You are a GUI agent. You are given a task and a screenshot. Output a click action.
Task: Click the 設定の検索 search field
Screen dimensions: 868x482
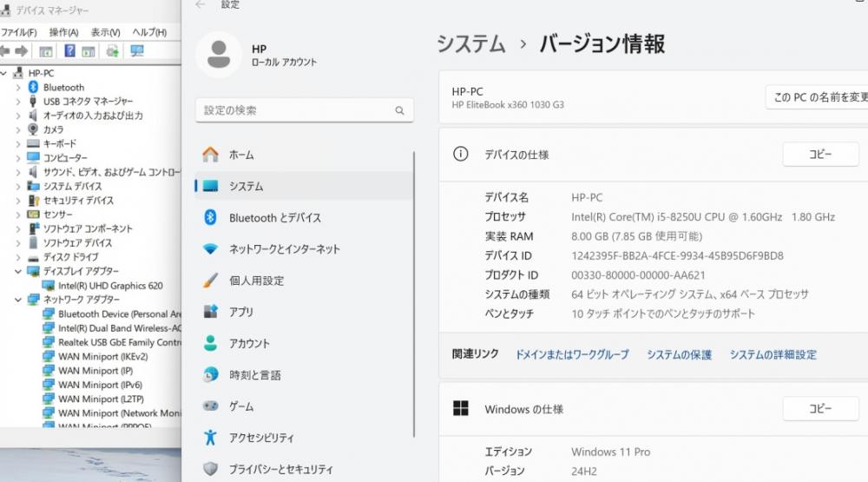click(304, 110)
